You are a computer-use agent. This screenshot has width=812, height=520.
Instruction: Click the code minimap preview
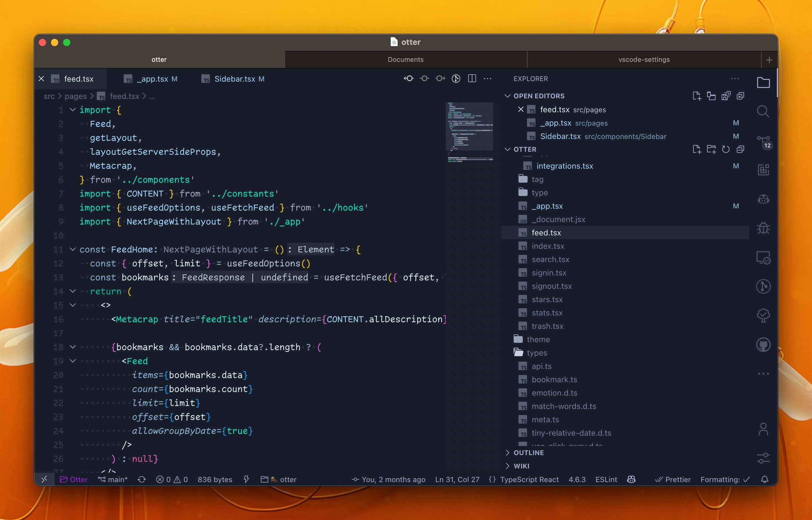(469, 132)
